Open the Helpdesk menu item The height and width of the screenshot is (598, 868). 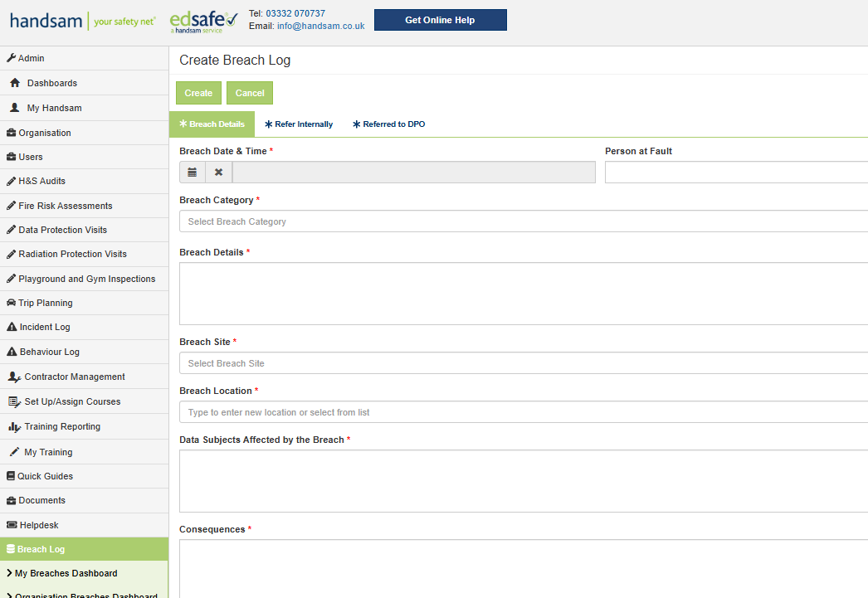(84, 525)
